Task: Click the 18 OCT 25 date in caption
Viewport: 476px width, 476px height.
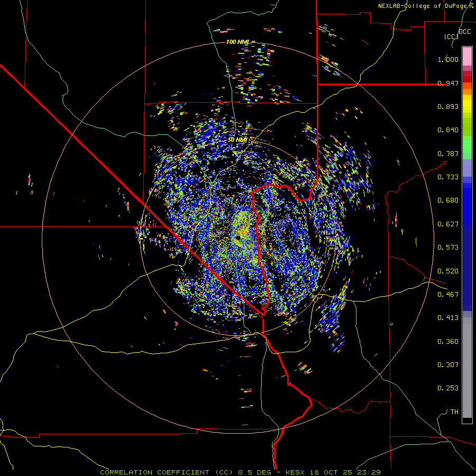Action: click(331, 472)
